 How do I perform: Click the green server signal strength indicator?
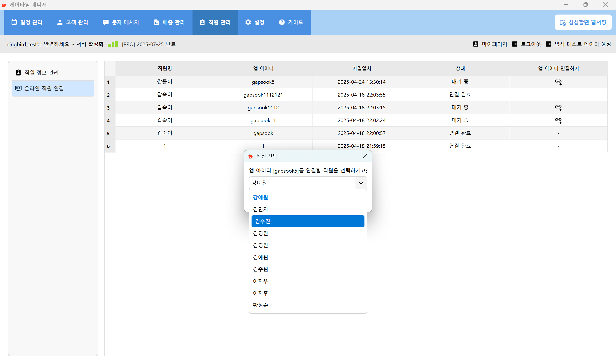click(x=113, y=44)
